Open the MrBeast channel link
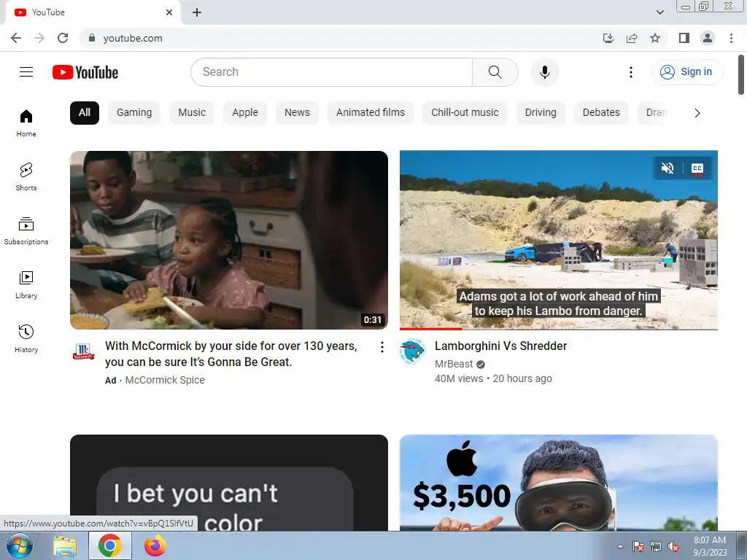This screenshot has width=747, height=560. pyautogui.click(x=454, y=364)
